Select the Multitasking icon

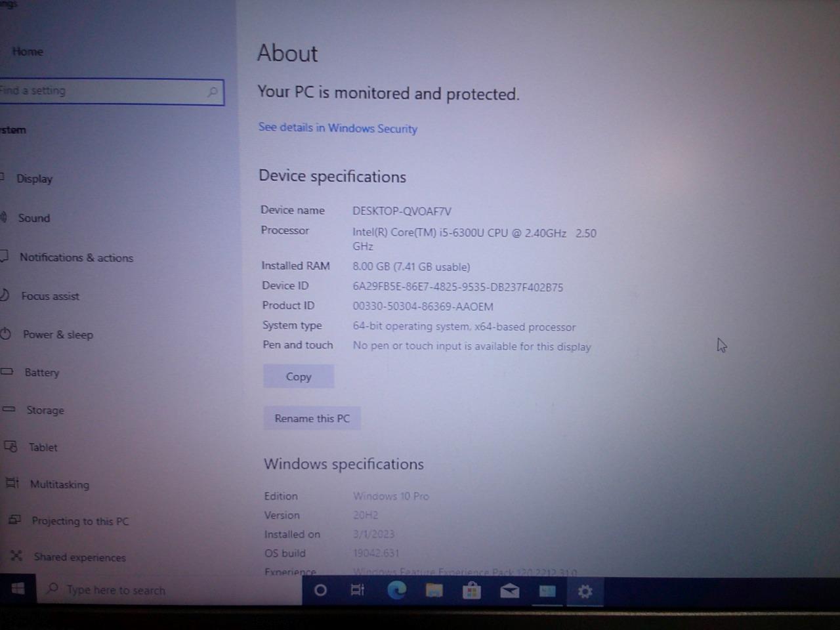12,483
